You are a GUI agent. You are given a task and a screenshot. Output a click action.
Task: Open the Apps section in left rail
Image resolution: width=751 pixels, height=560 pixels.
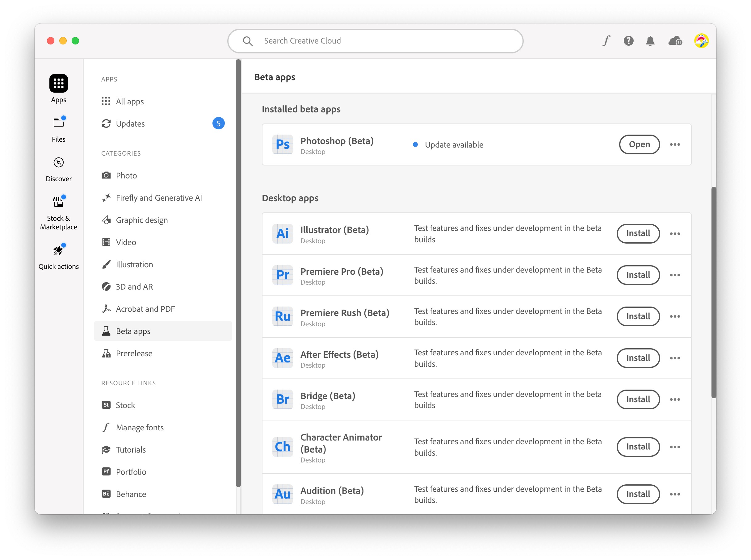58,89
